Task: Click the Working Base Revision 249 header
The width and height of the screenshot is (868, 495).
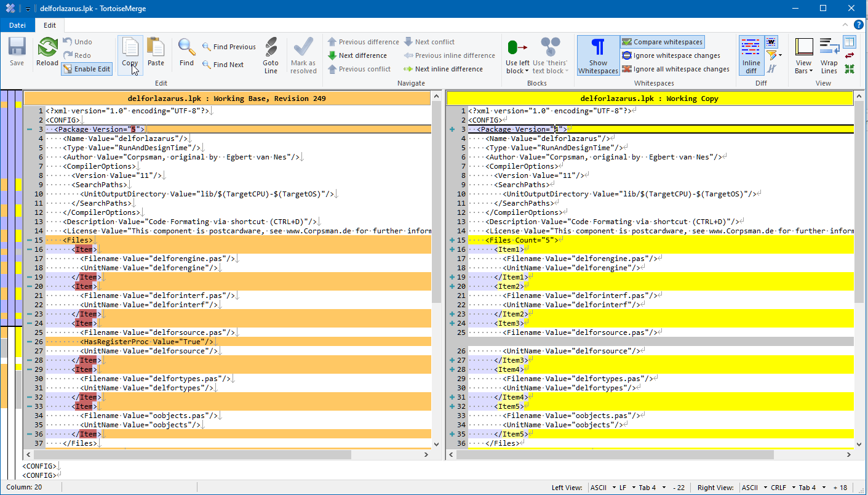Action: 227,99
